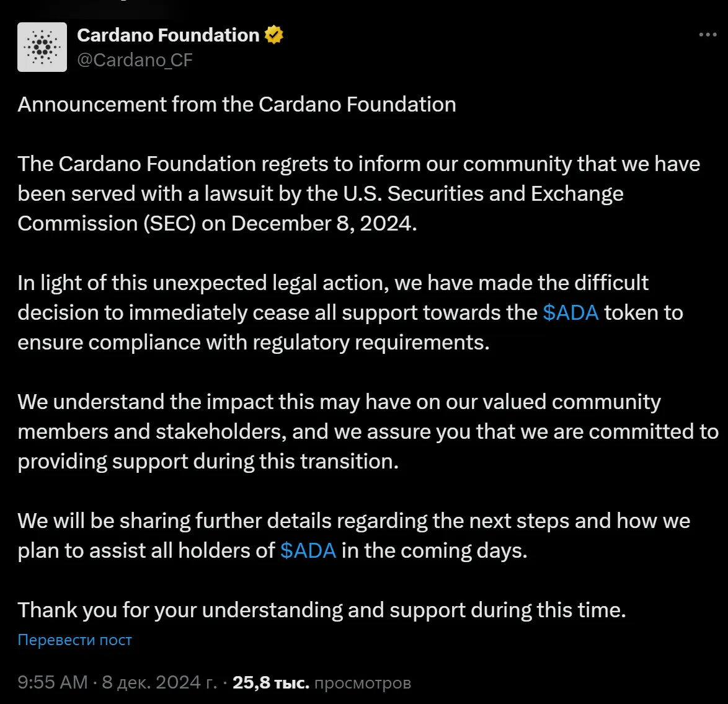Click the "8 дек. 2024 г." date
This screenshot has height=704, width=728.
tap(159, 683)
